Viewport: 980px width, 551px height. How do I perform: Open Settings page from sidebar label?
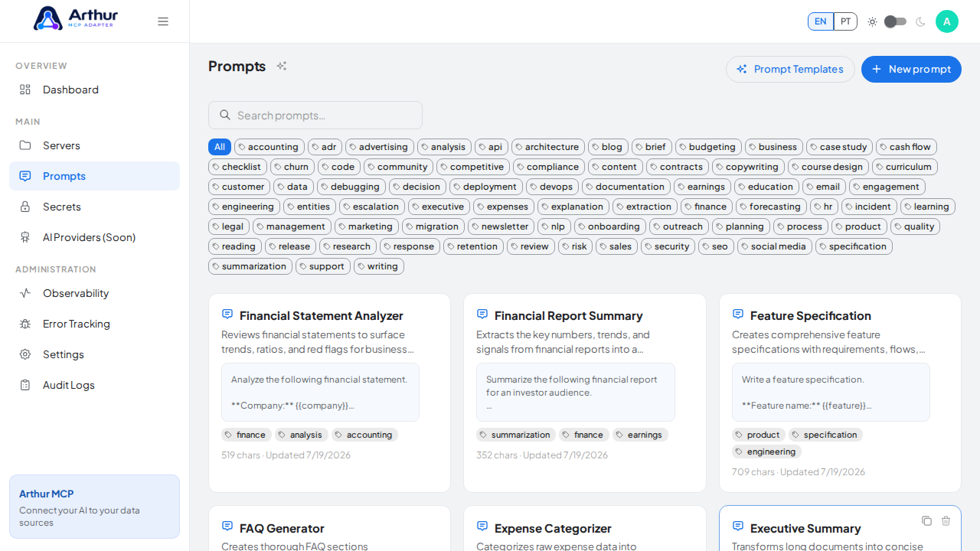pos(64,354)
